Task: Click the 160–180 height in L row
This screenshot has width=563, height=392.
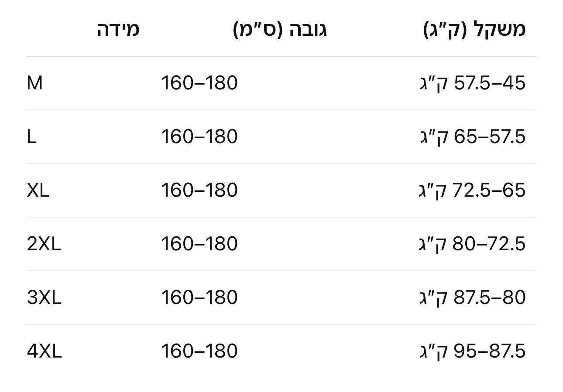Action: pyautogui.click(x=199, y=137)
